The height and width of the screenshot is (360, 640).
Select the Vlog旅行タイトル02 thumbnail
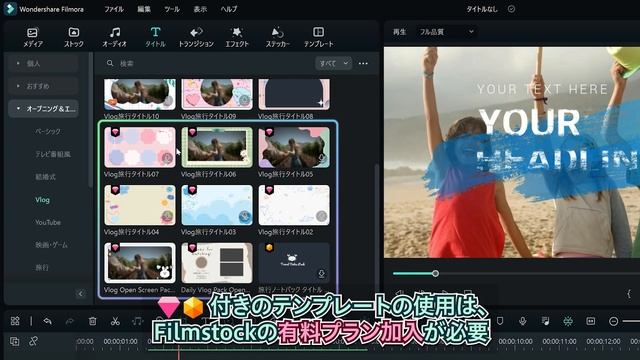tap(294, 205)
